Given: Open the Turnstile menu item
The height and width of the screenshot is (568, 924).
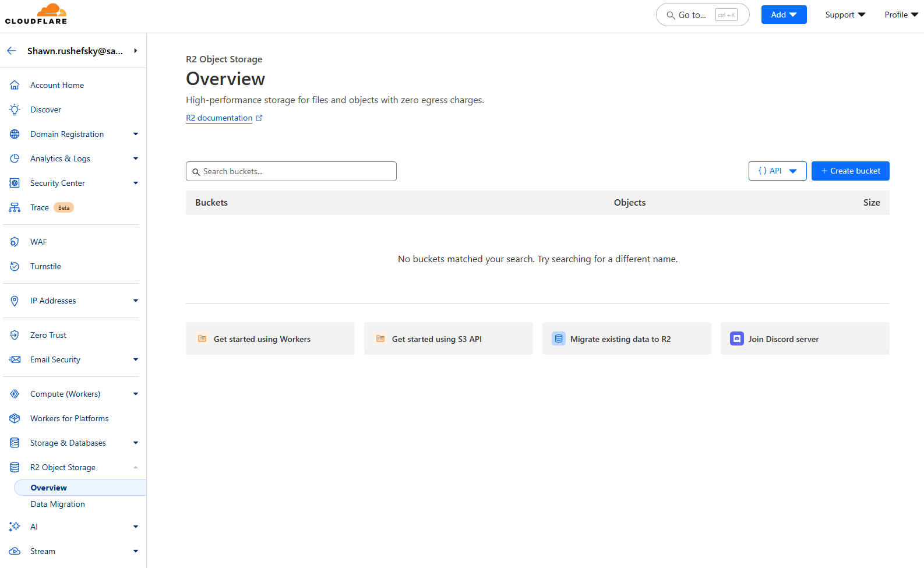Looking at the screenshot, I should (45, 266).
